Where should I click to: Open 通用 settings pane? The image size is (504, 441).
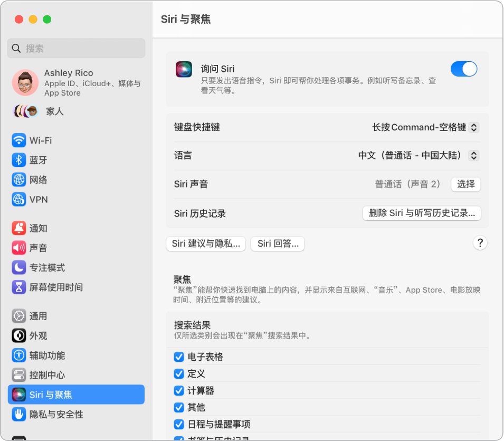pyautogui.click(x=76, y=316)
